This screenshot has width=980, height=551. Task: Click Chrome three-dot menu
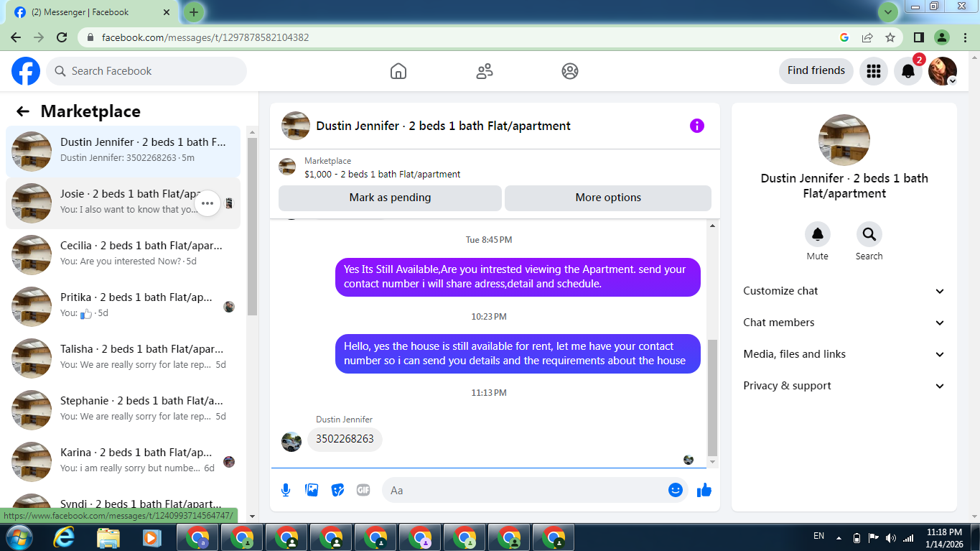pos(964,37)
